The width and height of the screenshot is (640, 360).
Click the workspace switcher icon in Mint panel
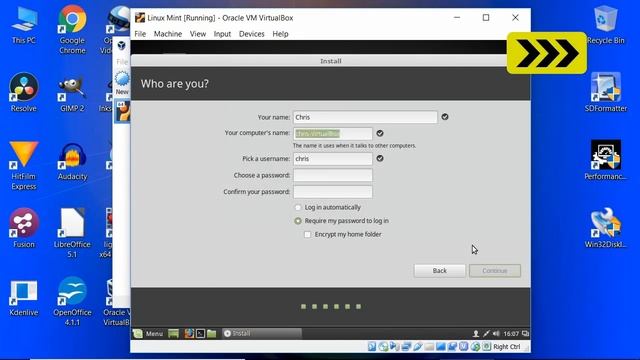point(526,333)
